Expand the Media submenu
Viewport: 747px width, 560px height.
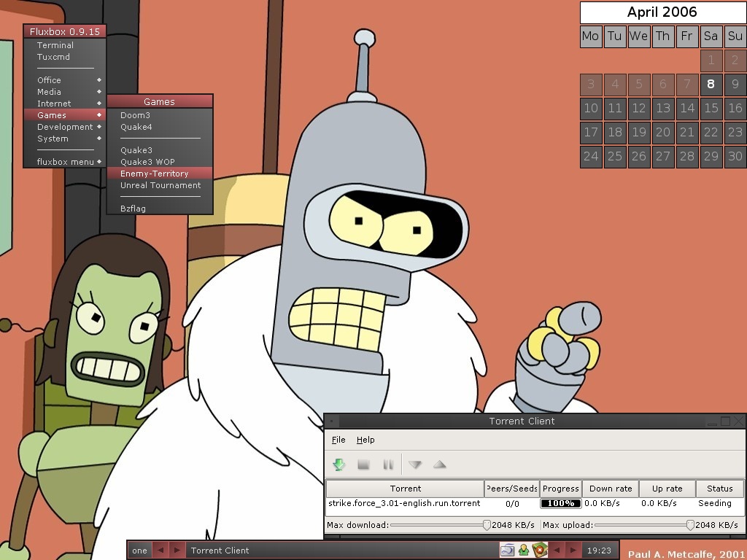64,92
